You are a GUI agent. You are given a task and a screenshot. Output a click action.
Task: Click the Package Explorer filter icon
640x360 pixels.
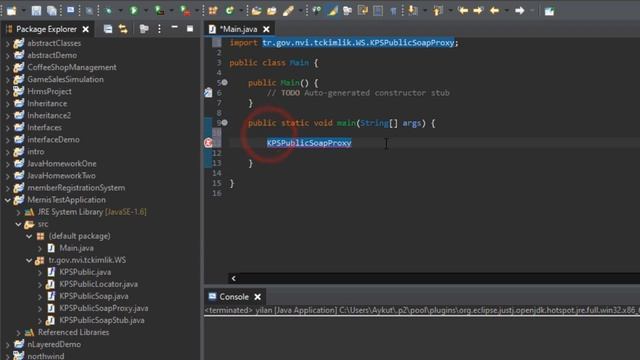(144, 29)
